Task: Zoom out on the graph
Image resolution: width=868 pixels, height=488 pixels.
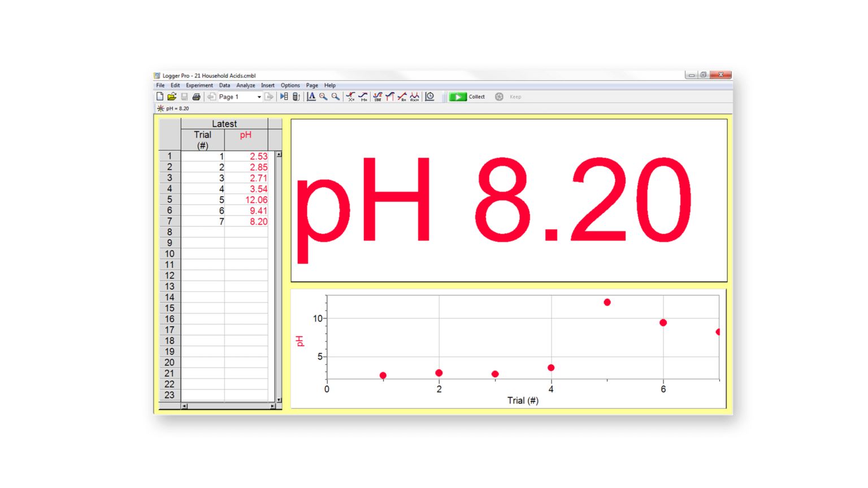Action: (x=335, y=97)
